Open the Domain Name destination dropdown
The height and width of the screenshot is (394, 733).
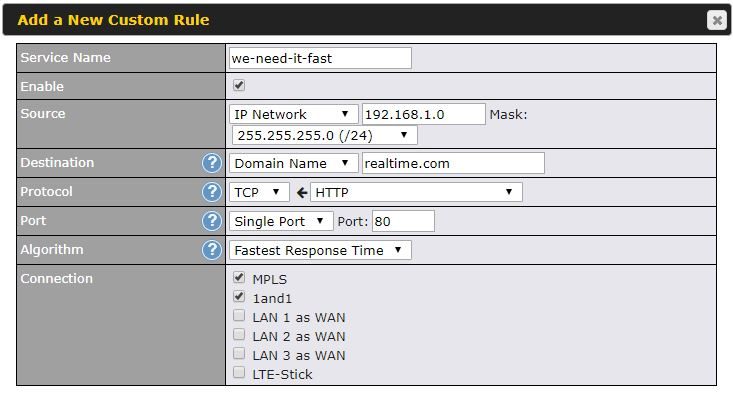pos(294,164)
